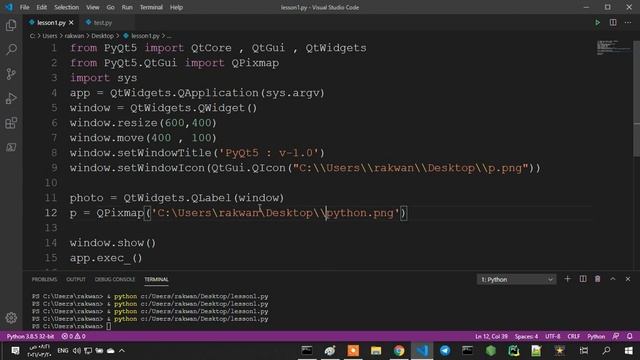This screenshot has height=360, width=640.
Task: Close the lesson1.py editor tab
Action: coord(71,23)
